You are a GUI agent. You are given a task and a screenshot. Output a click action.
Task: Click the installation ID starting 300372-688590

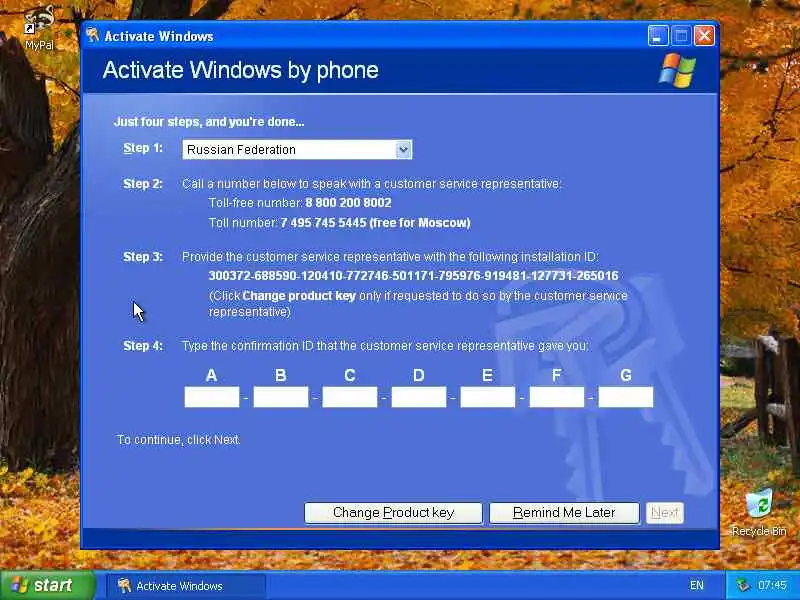coord(413,276)
